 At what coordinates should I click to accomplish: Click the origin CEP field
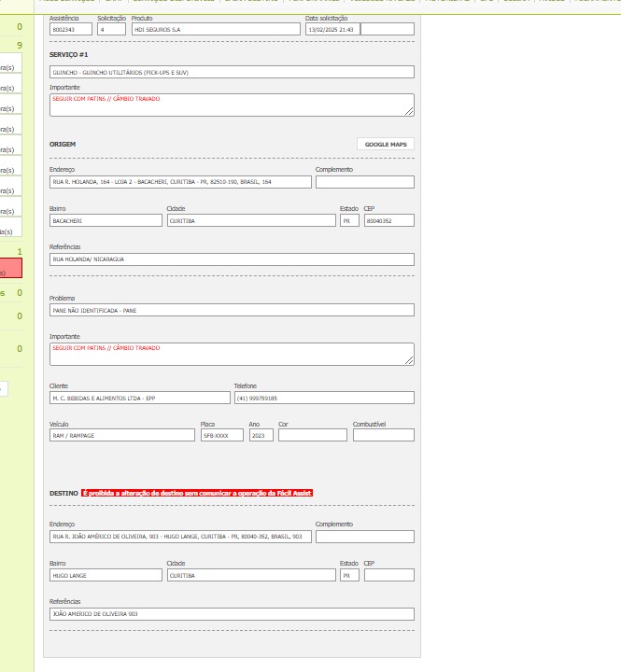(388, 221)
